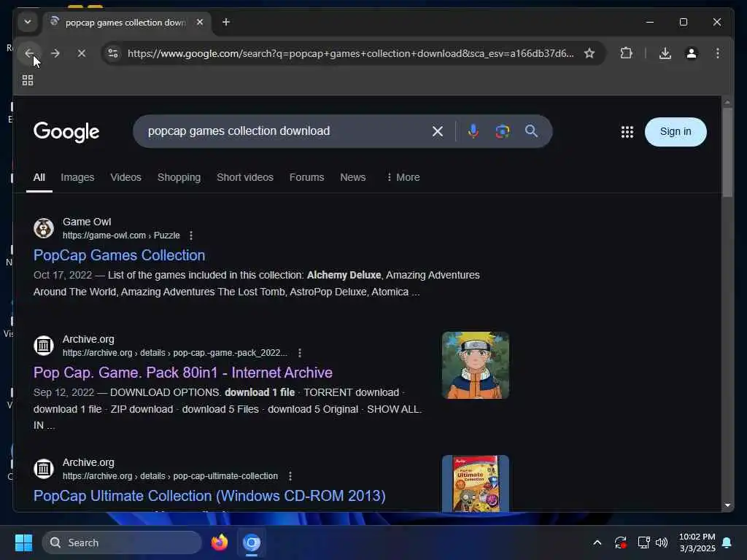747x560 pixels.
Task: Submit search with magnifying glass icon
Action: [x=531, y=131]
